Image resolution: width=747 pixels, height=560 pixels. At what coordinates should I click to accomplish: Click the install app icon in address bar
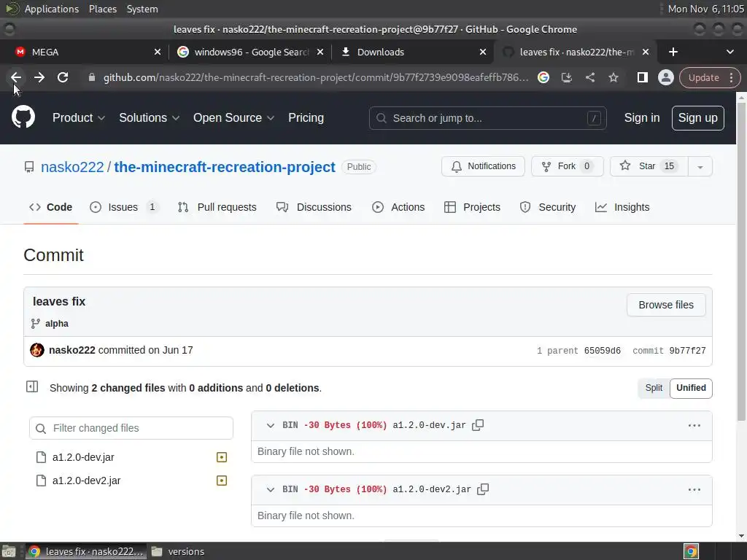pos(566,77)
